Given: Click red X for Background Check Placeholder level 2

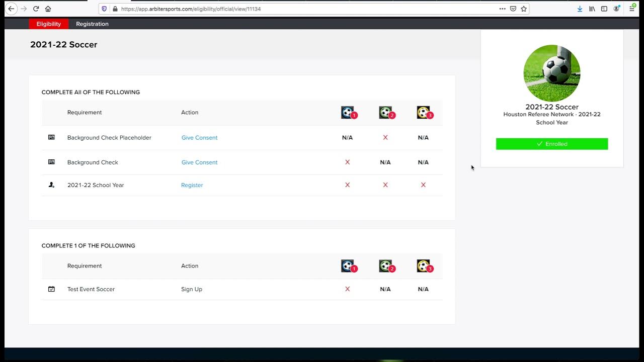Looking at the screenshot, I should click(x=385, y=137).
